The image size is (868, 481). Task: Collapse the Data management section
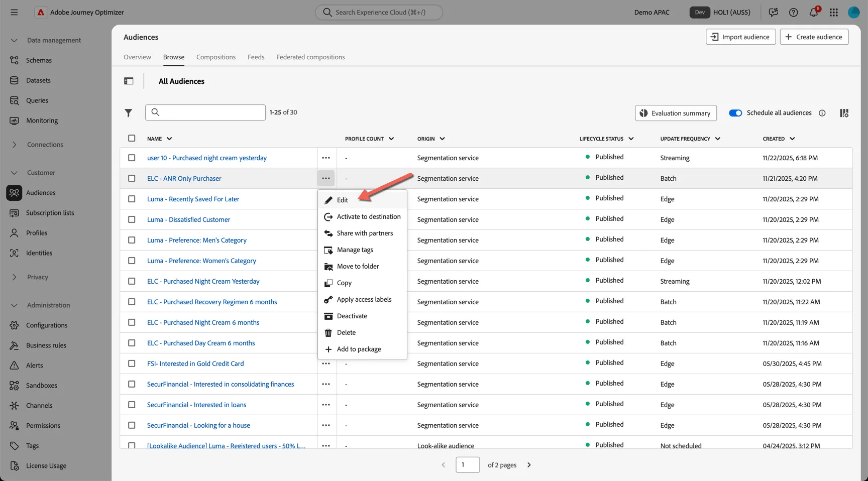click(14, 40)
